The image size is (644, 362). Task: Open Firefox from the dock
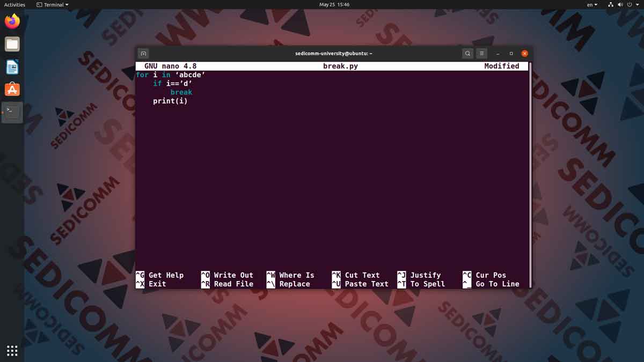12,21
